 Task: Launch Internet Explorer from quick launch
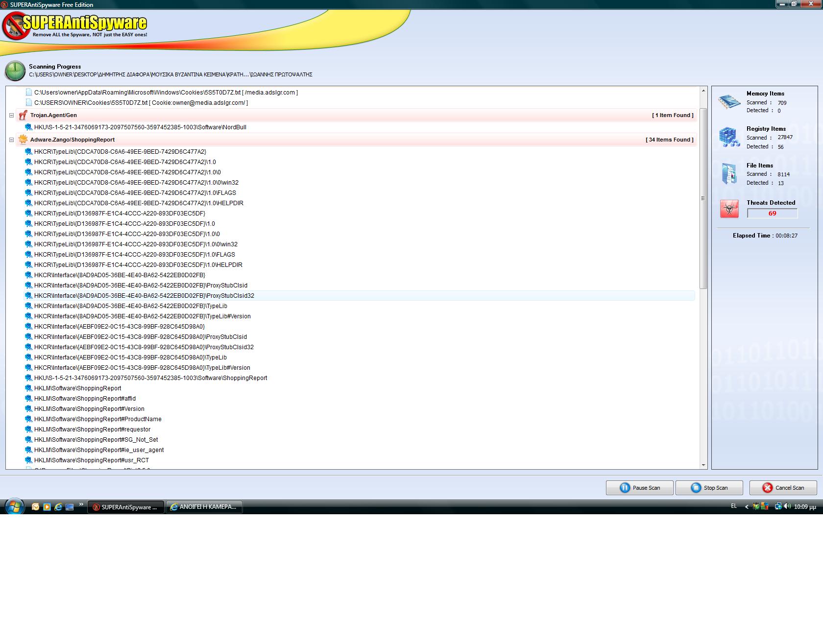[x=58, y=507]
